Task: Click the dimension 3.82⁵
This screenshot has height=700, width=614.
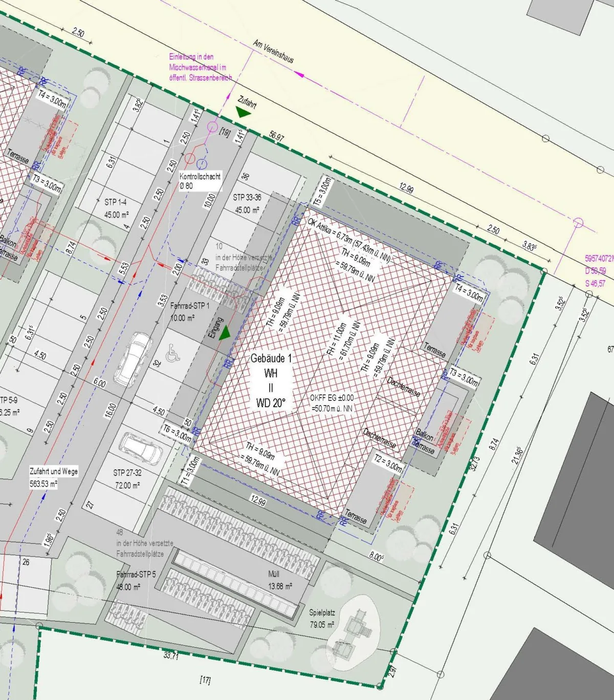Action: pyautogui.click(x=138, y=105)
